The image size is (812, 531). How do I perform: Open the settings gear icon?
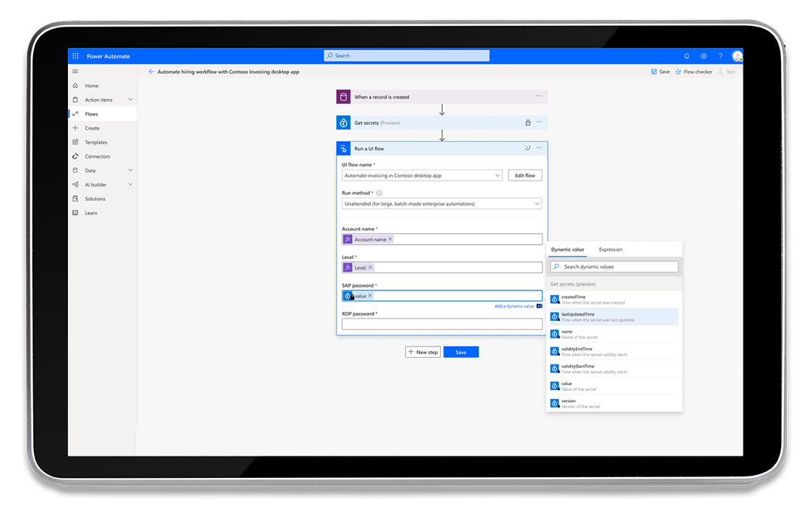(703, 56)
